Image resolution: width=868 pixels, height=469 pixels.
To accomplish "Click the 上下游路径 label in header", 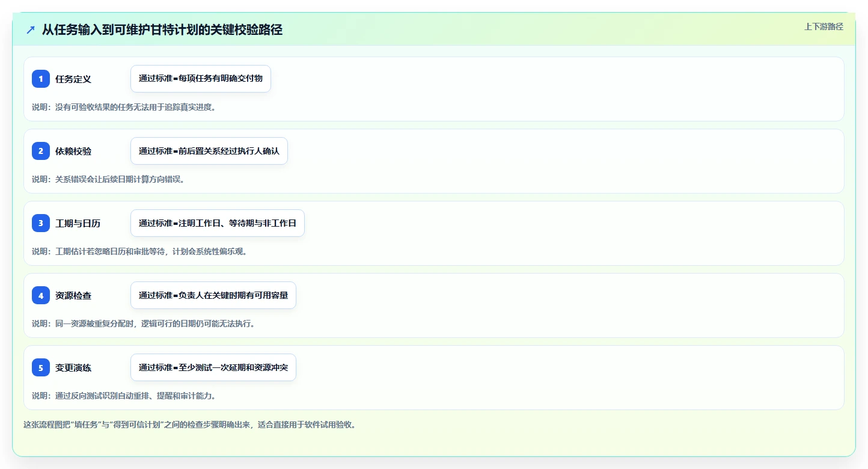I will (x=824, y=26).
